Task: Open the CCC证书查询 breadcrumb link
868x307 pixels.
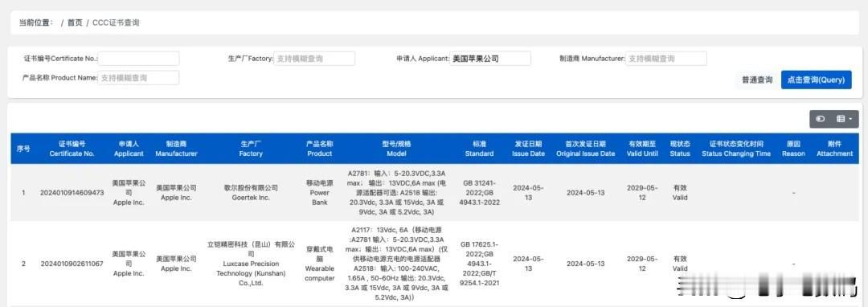Action: pyautogui.click(x=116, y=23)
